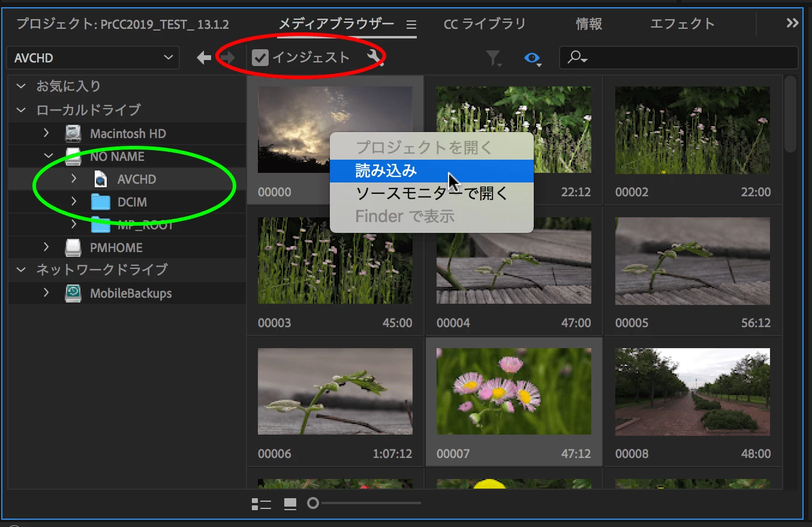Go back to the previous folder
Screen dimensions: 812x527
(204, 58)
